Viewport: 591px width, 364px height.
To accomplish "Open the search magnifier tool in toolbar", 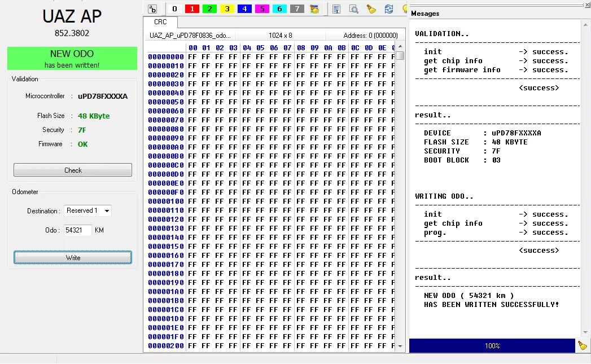I will click(x=353, y=8).
